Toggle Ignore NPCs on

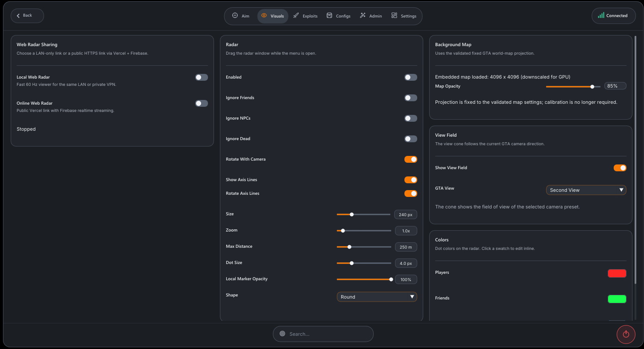point(411,118)
